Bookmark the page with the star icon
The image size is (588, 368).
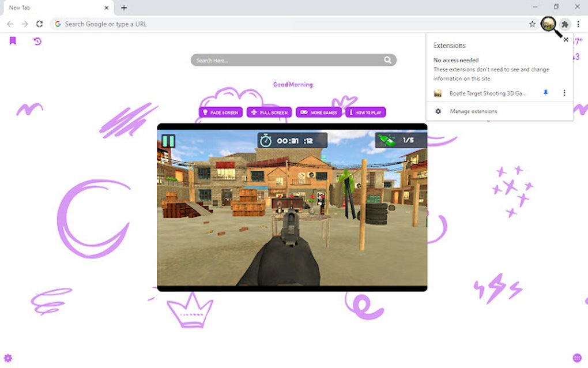(x=532, y=24)
